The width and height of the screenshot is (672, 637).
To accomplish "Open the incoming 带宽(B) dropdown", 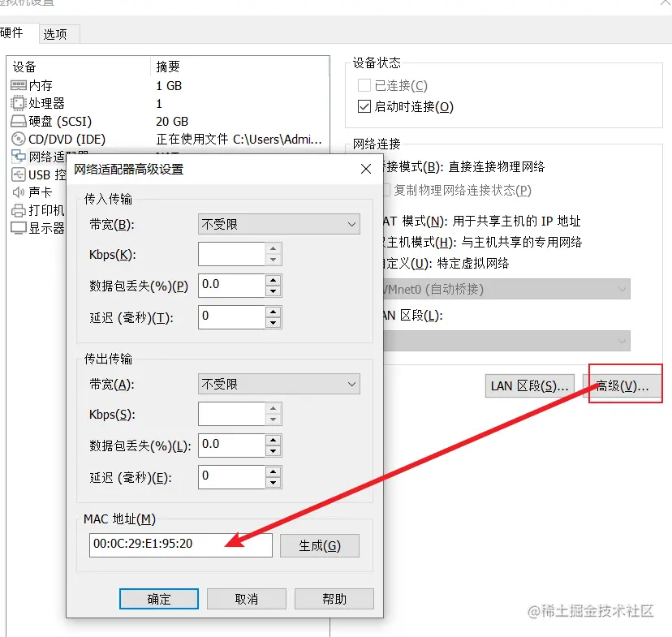I will coord(279,224).
